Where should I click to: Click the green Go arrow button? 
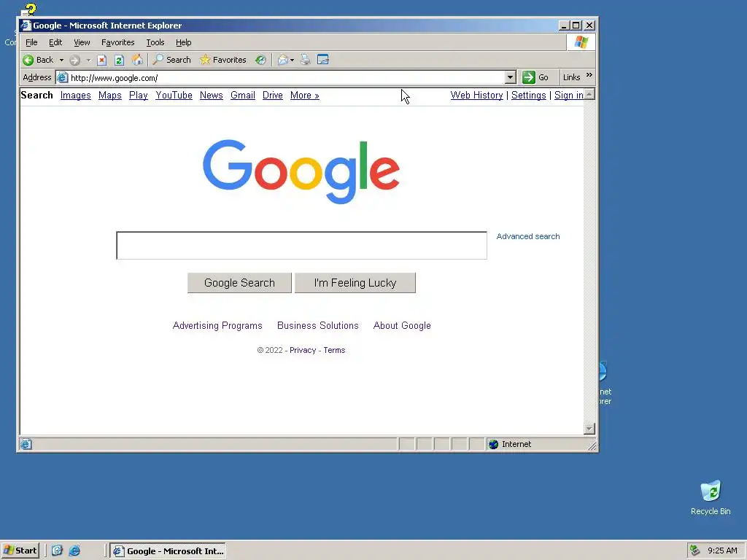tap(529, 77)
